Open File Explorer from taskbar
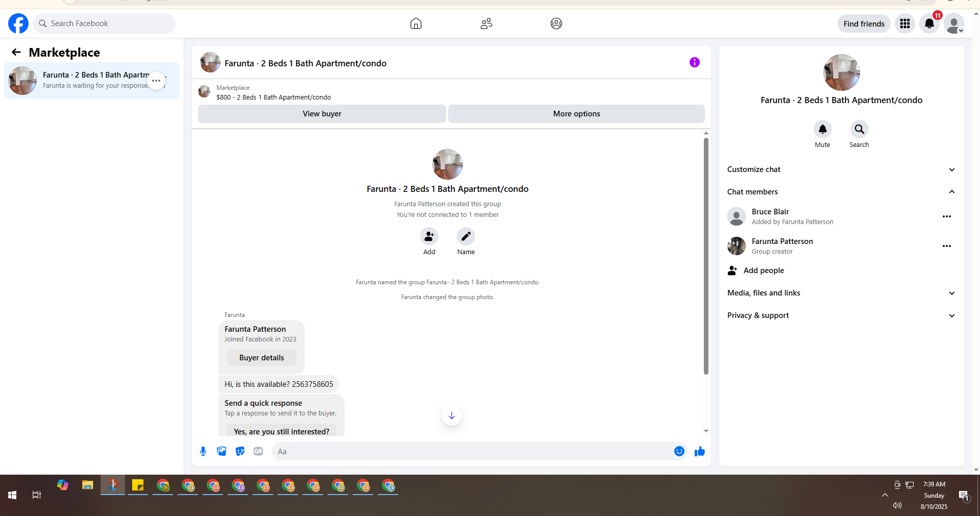Screen dimensions: 980x516 (88, 485)
